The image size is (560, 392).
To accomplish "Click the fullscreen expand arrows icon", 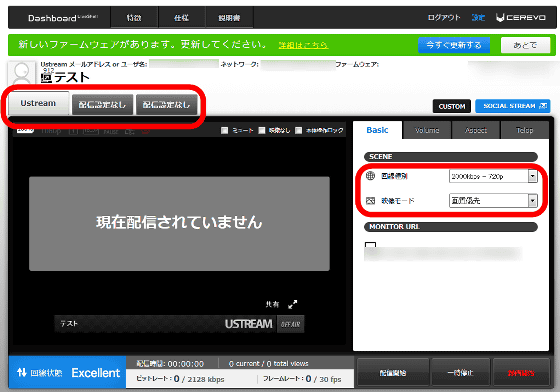I will tap(292, 304).
